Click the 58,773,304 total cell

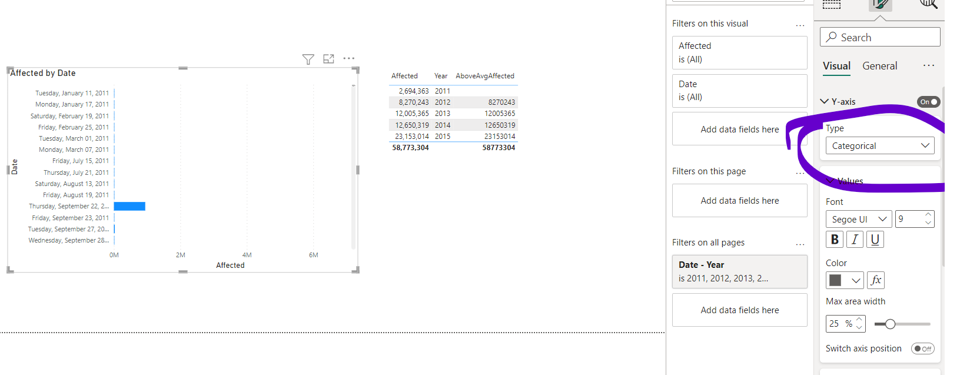[x=410, y=148]
